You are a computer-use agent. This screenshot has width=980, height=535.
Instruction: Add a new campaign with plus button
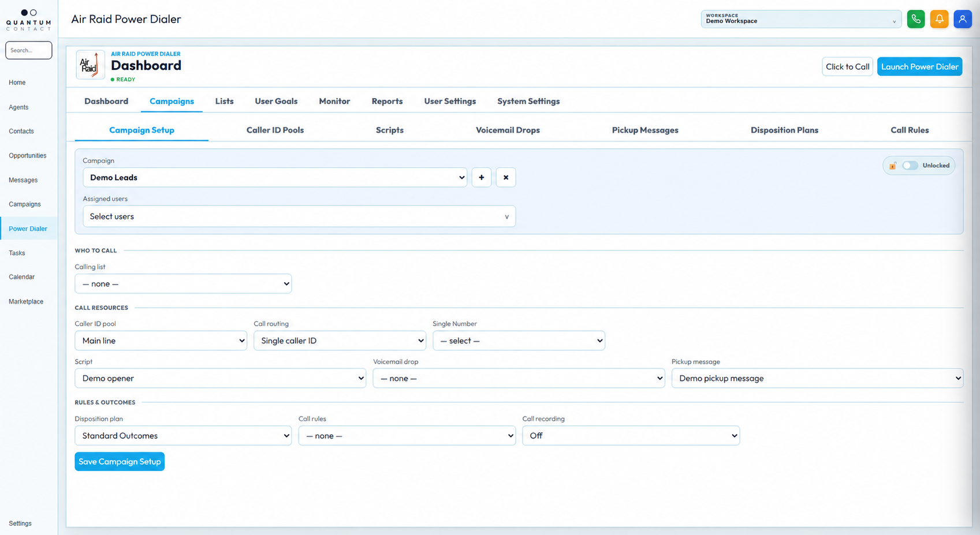(x=482, y=177)
